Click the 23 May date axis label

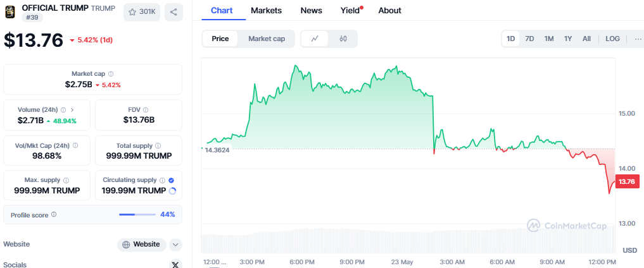click(403, 262)
